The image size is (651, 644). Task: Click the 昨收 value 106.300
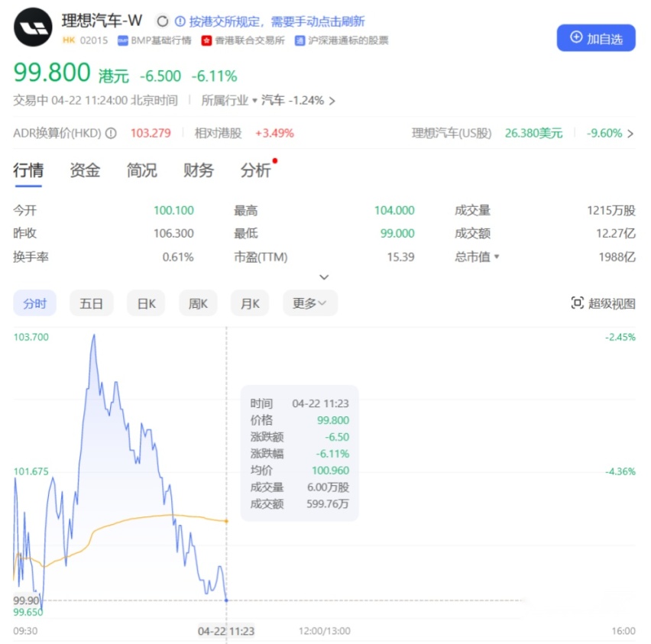pyautogui.click(x=173, y=233)
